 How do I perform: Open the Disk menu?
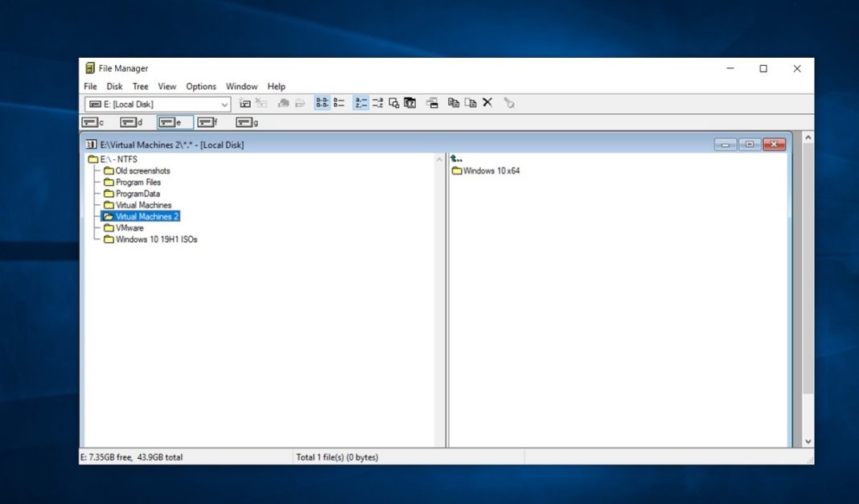click(114, 86)
